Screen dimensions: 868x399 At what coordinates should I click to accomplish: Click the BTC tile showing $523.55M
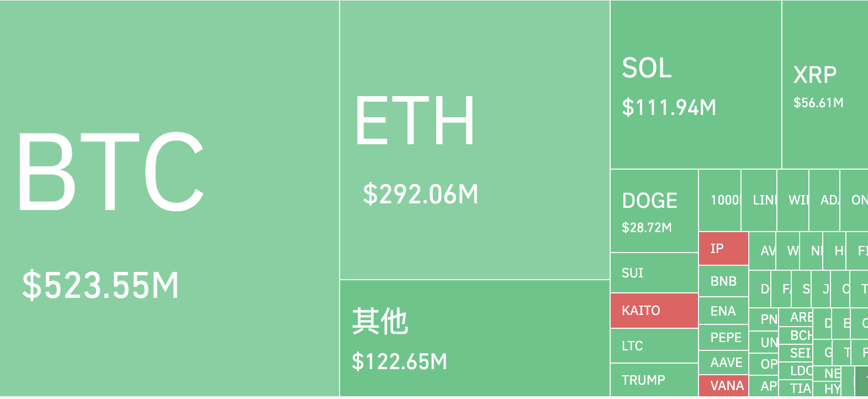(170, 199)
